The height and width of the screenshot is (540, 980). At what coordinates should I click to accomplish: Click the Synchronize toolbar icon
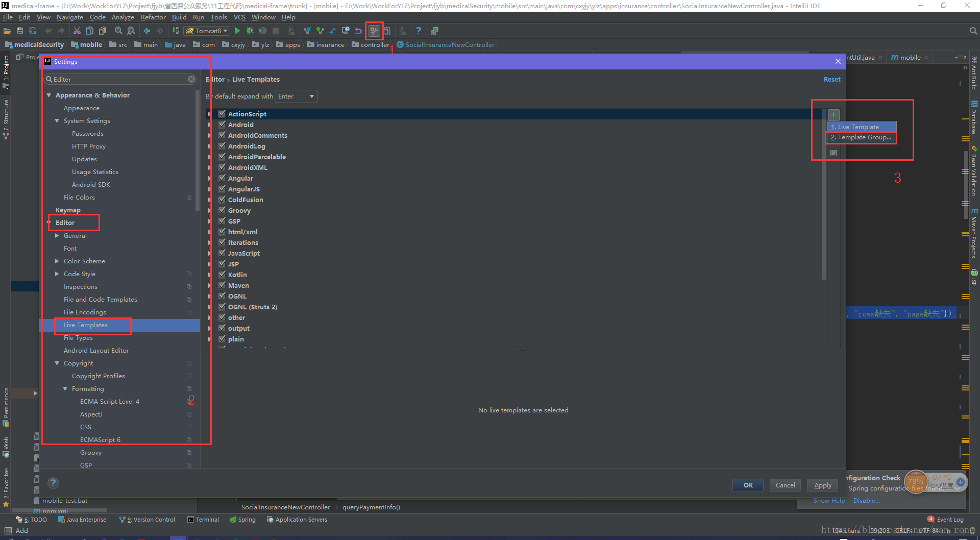(33, 31)
